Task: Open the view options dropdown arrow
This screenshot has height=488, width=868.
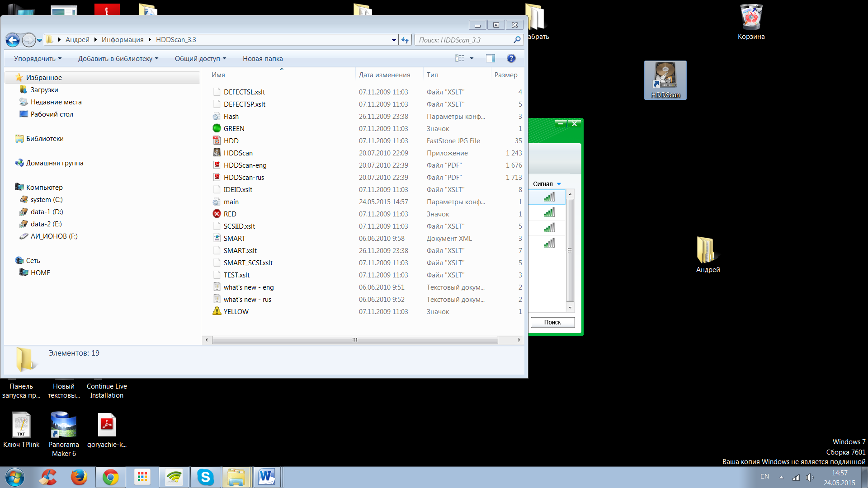Action: [472, 58]
